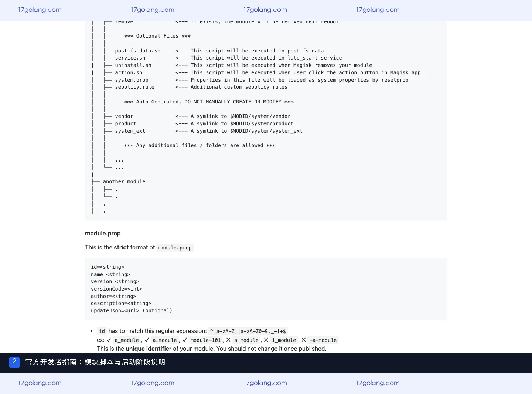Select the product symlink entry
This screenshot has height=394, width=532.
tap(126, 123)
